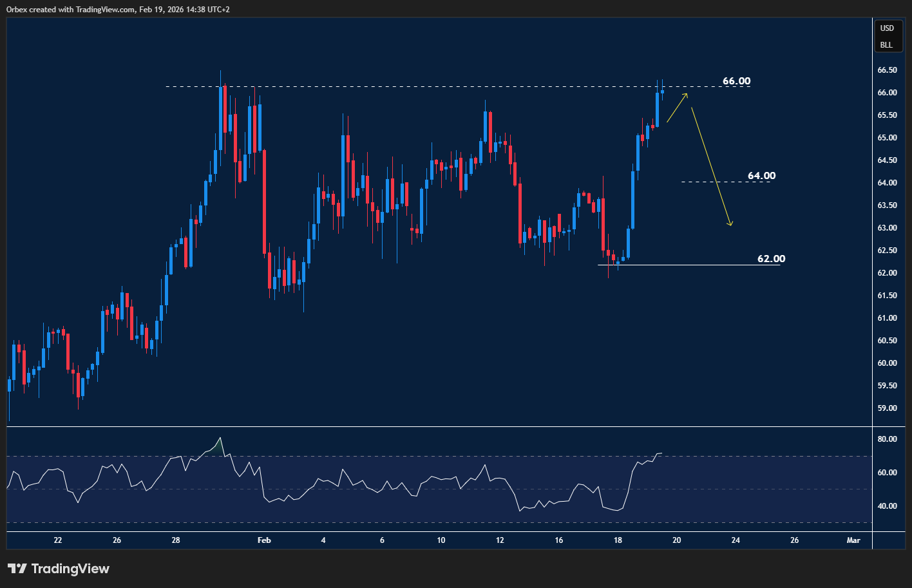Select the bold 64.00 mid-level label

tap(761, 176)
